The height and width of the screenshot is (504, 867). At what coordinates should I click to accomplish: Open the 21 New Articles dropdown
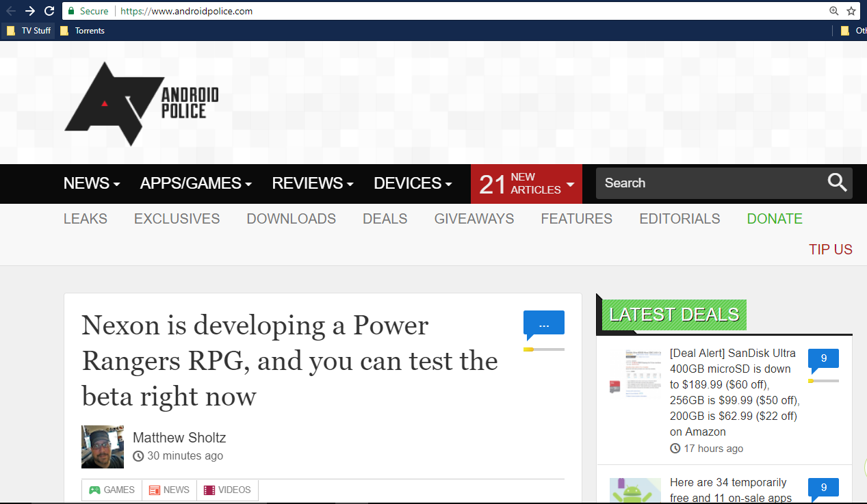(526, 184)
